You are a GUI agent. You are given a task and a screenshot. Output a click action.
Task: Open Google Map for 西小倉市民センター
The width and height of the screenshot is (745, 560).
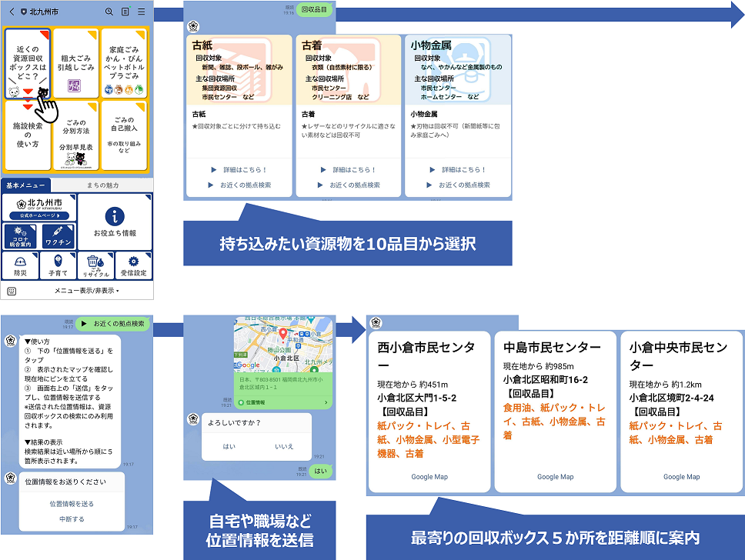tap(429, 476)
